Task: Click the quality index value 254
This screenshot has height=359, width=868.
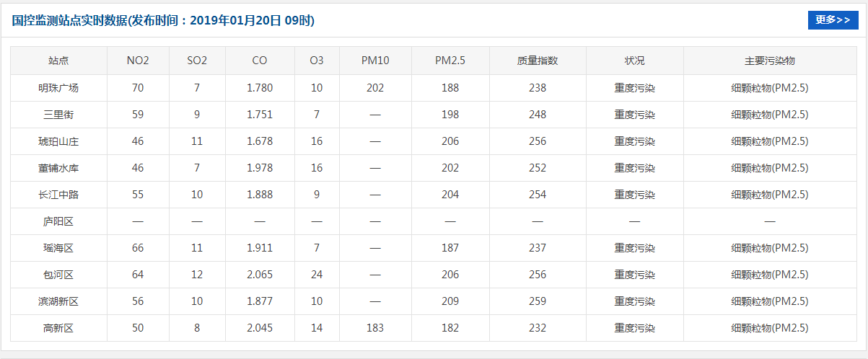Action: pos(538,195)
